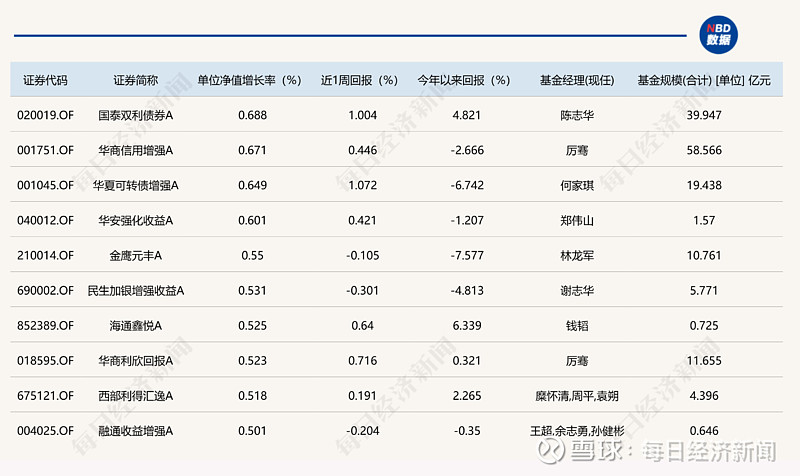Select fund code 001045.OF
The image size is (800, 476).
pos(45,185)
